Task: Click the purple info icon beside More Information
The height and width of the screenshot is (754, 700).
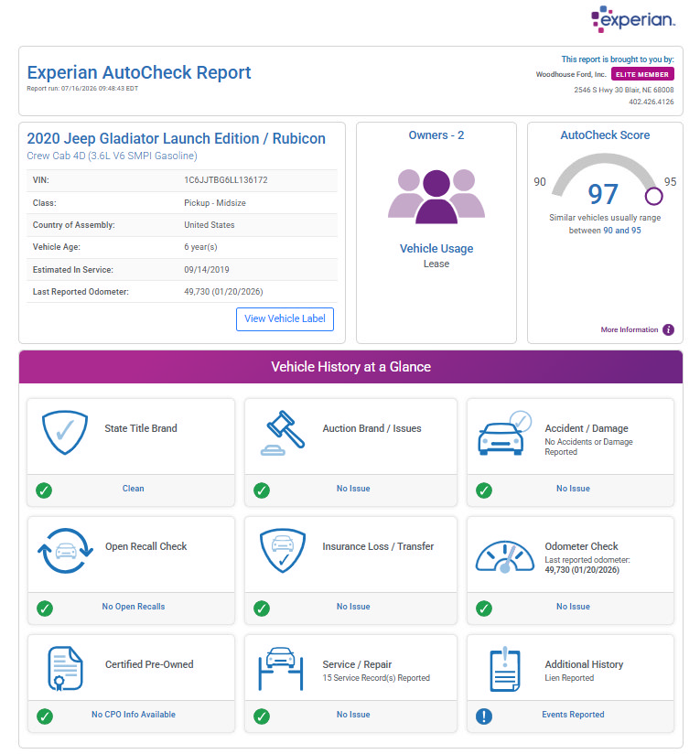Action: pyautogui.click(x=668, y=329)
